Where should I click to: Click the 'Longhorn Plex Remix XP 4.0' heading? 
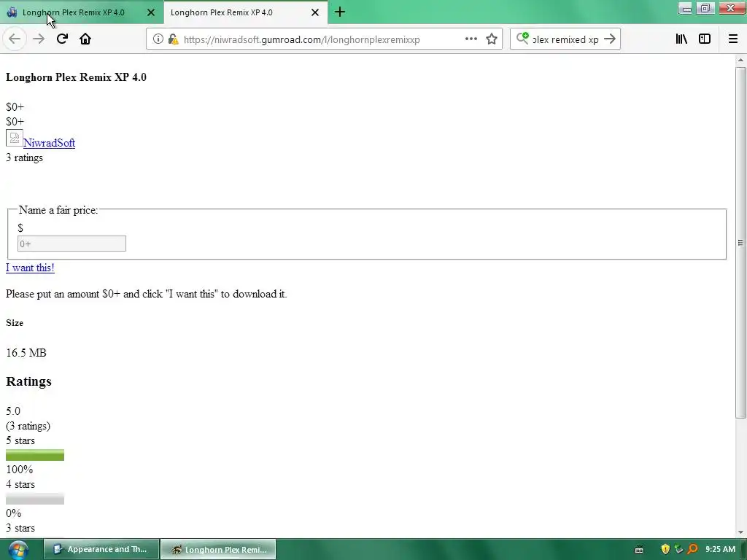pos(76,77)
